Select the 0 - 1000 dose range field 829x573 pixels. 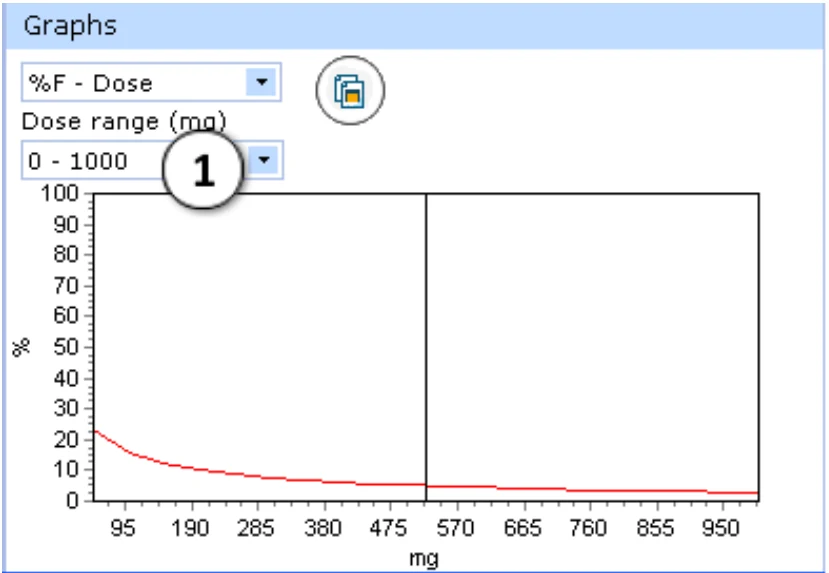[x=152, y=160]
